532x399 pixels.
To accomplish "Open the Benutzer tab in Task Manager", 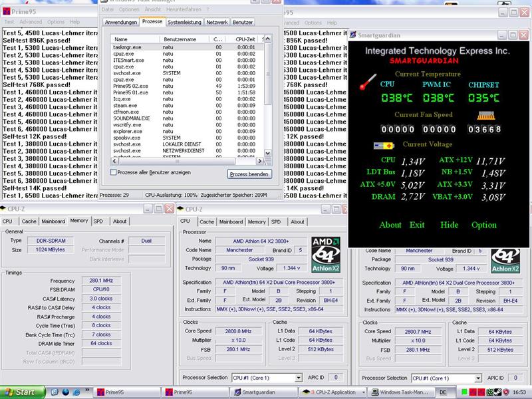I will point(243,22).
